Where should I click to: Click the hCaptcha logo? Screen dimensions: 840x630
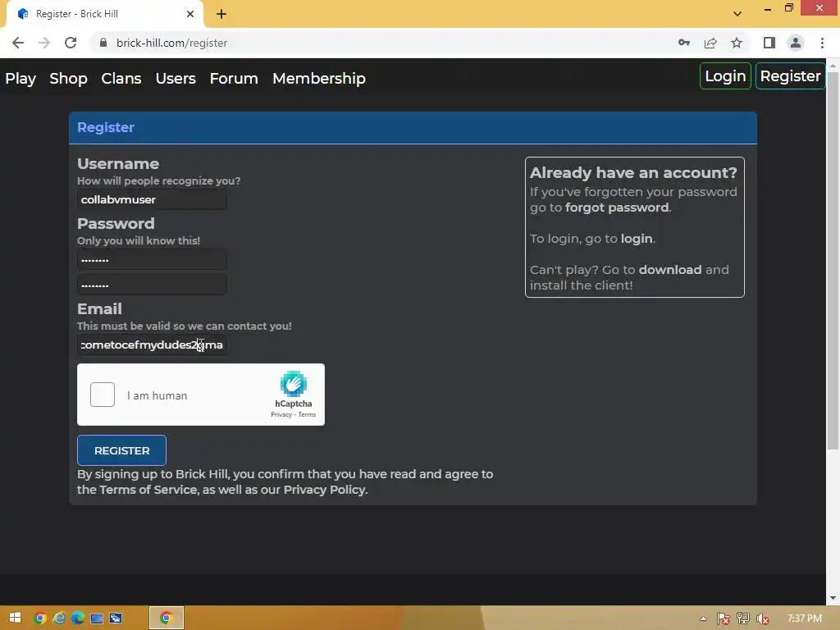[293, 384]
